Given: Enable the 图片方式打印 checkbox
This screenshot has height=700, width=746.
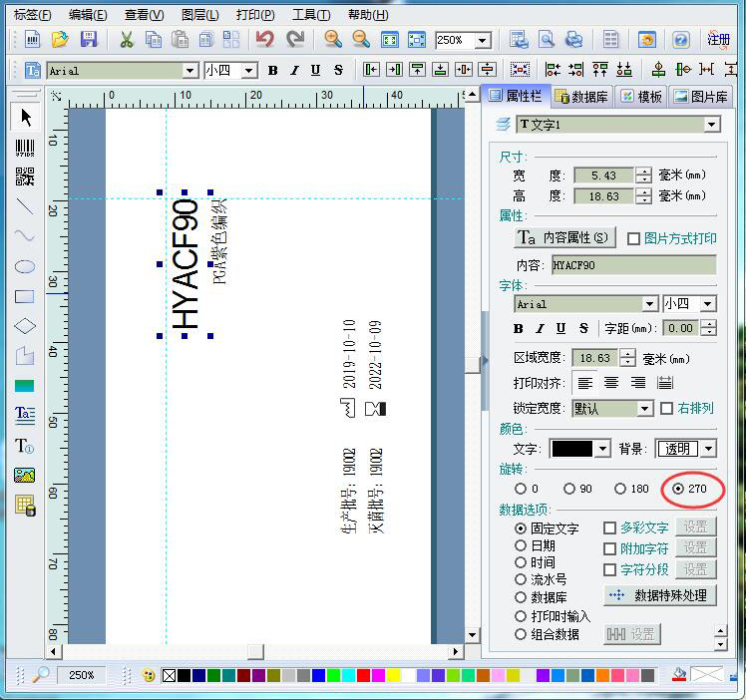Looking at the screenshot, I should tap(633, 238).
